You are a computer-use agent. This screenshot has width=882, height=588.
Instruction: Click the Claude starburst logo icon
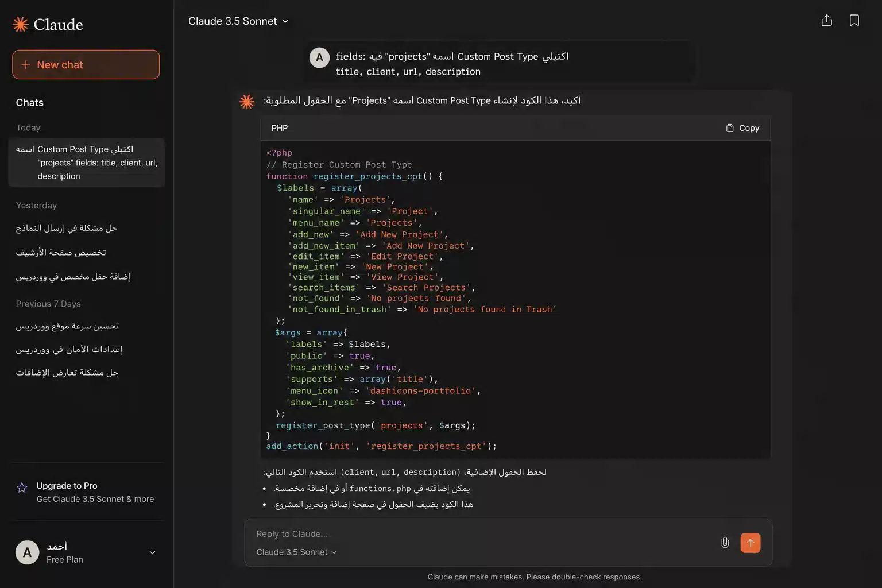click(21, 24)
